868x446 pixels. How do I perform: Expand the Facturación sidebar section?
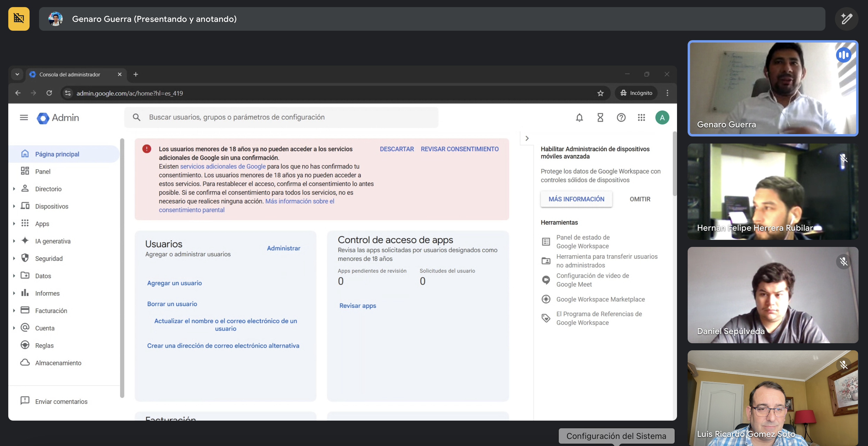[14, 311]
